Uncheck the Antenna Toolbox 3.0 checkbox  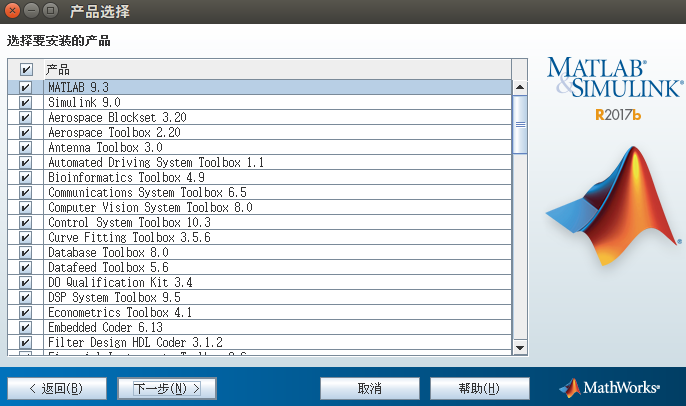[x=25, y=147]
